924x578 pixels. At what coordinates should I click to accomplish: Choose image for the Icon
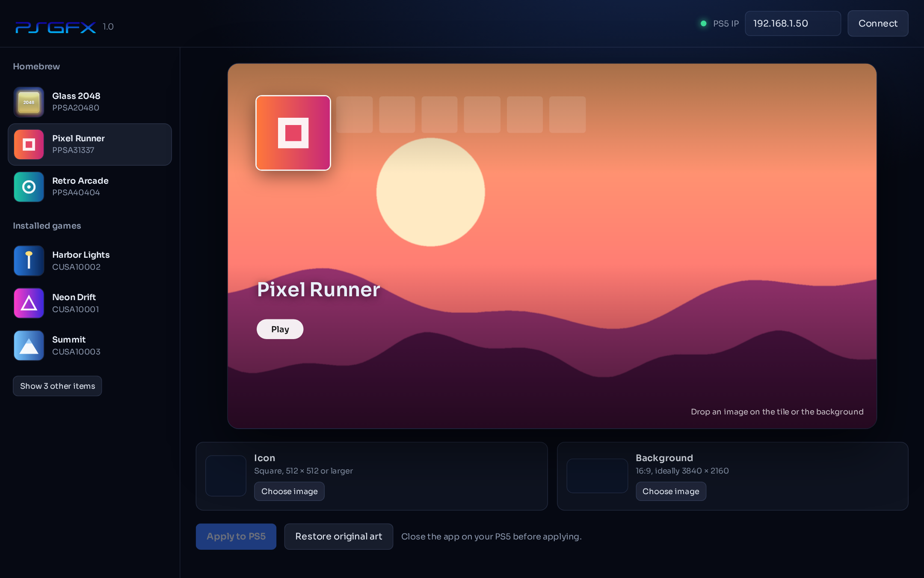click(x=289, y=492)
